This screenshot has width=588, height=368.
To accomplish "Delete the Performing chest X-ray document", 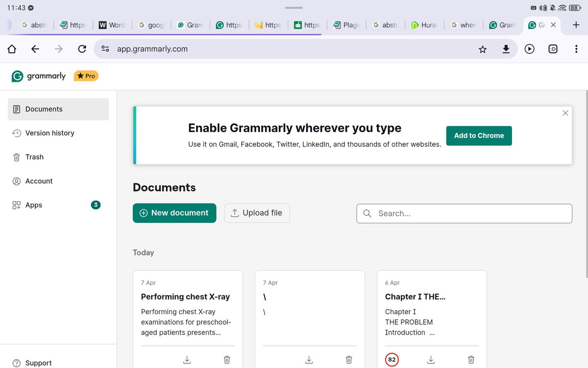I will click(227, 360).
